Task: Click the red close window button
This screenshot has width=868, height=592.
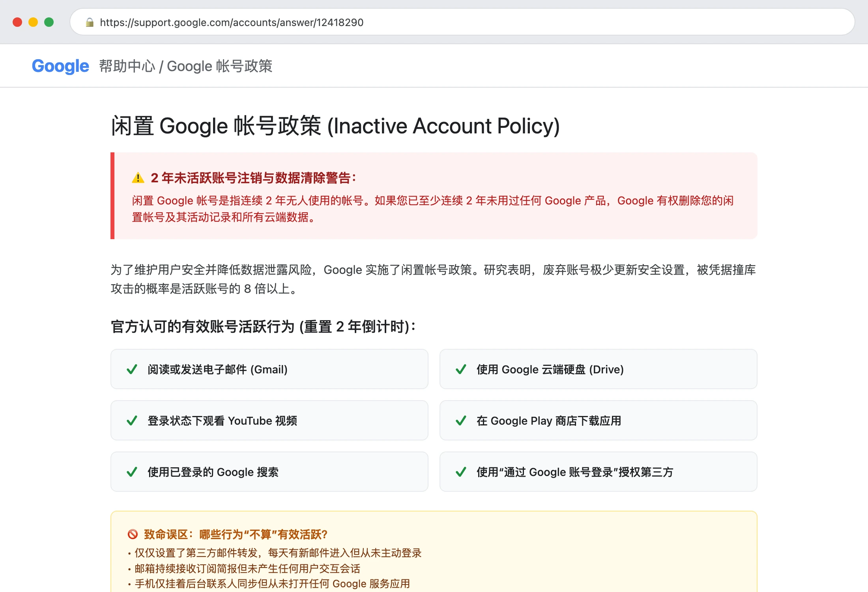Action: (17, 22)
